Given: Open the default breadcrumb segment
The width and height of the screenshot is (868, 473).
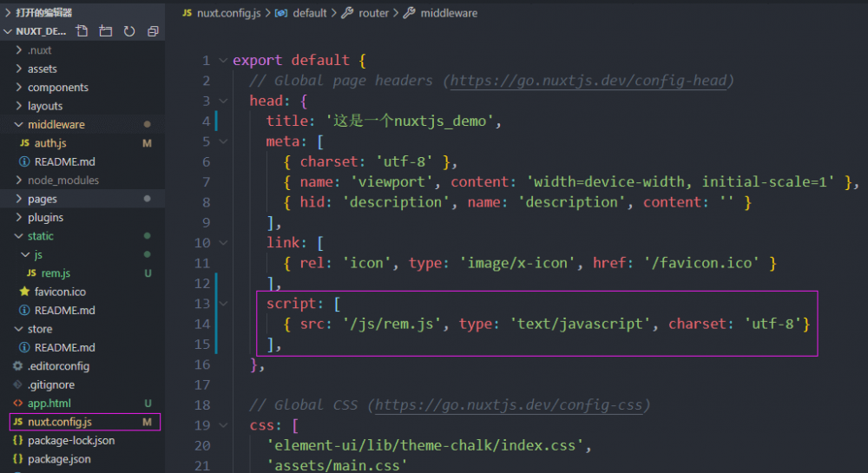Looking at the screenshot, I should pyautogui.click(x=310, y=13).
